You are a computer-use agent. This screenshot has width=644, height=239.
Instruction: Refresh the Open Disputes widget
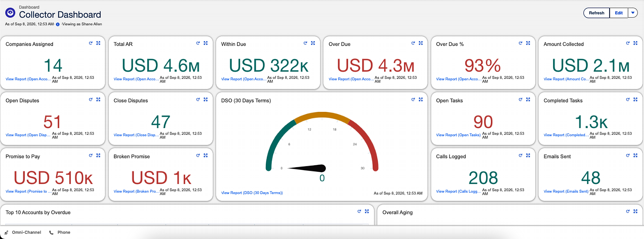[x=90, y=99]
